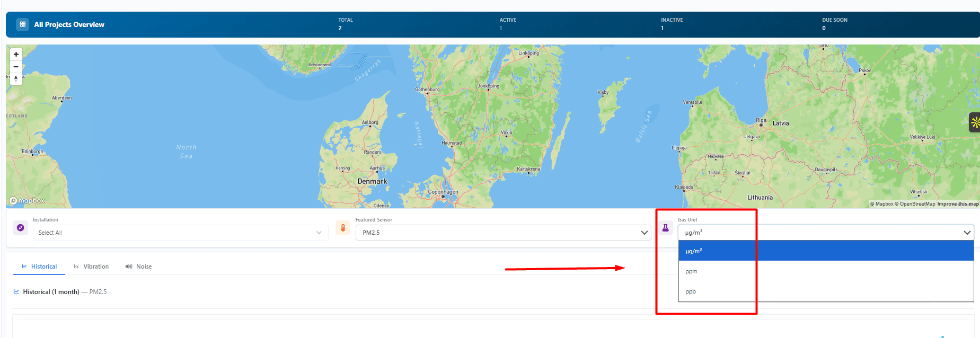Screen dimensions: 980x338
Task: Select ppm option in Gas Unit list
Action: tap(826, 271)
